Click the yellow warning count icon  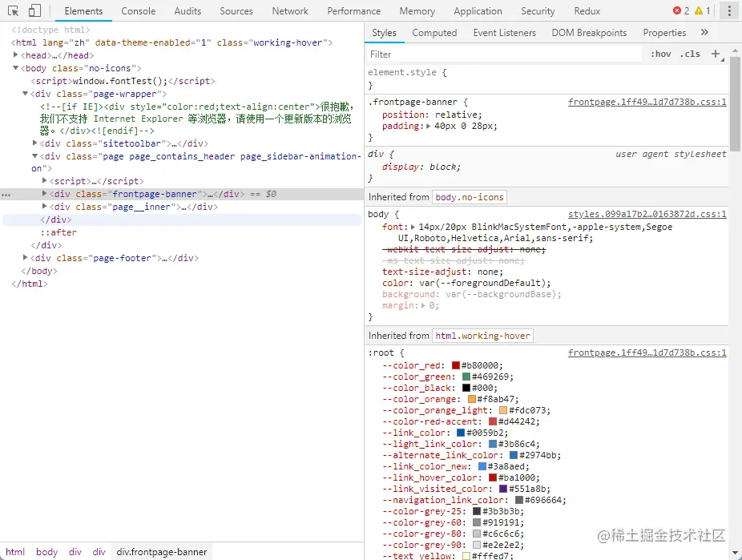(699, 10)
